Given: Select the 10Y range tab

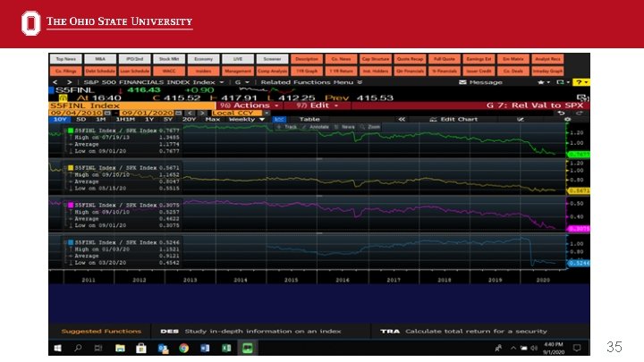Looking at the screenshot, I should (x=60, y=120).
